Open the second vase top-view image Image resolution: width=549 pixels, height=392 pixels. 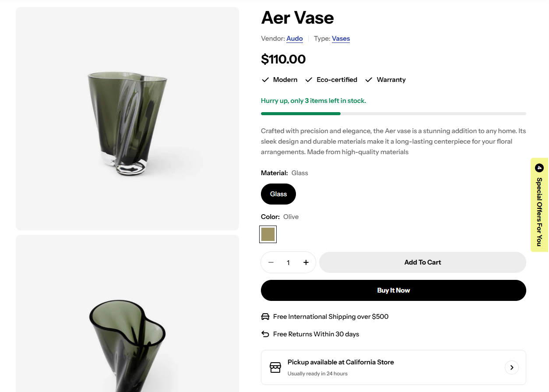[x=127, y=314]
